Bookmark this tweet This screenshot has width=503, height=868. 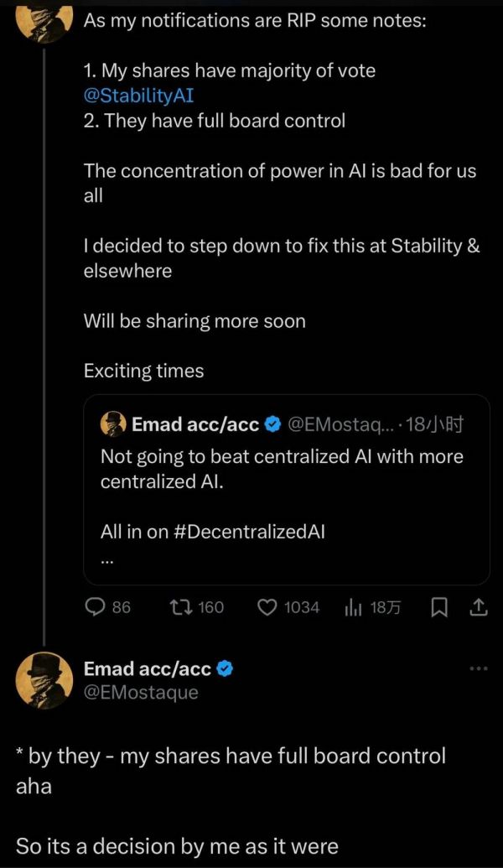(438, 607)
